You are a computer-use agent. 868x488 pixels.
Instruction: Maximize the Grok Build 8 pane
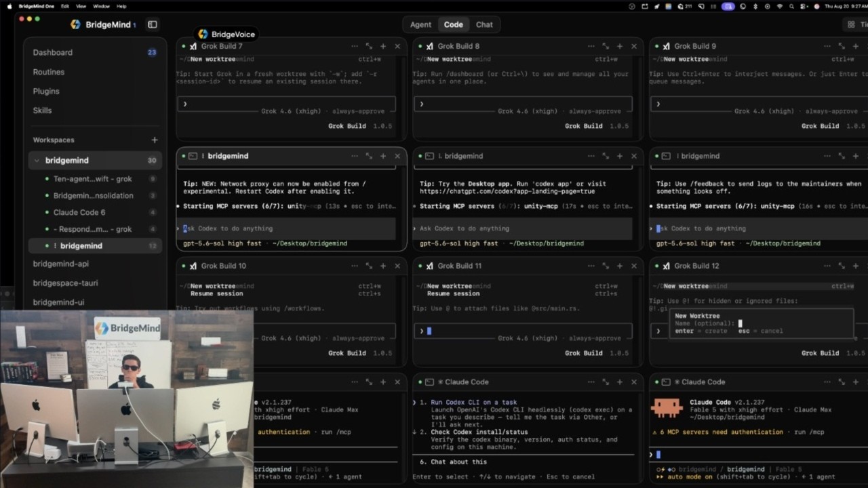click(606, 46)
